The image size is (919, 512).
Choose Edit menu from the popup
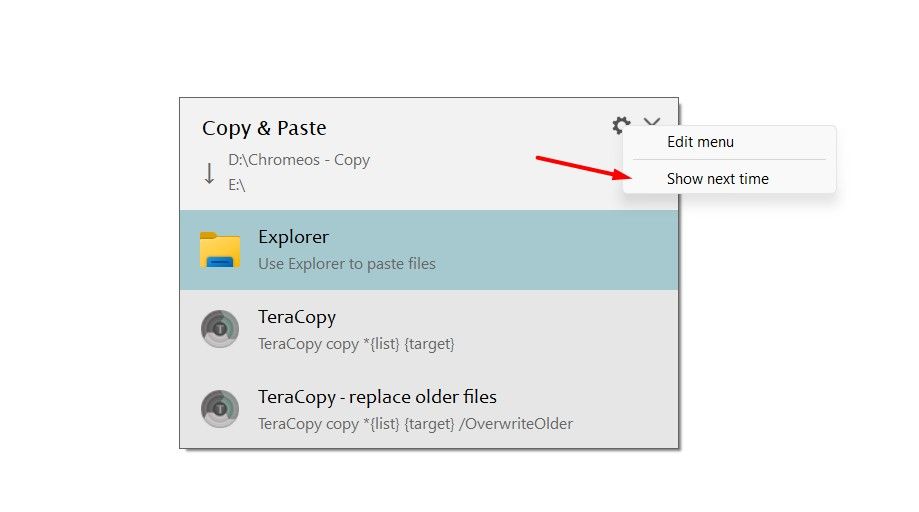click(x=700, y=142)
